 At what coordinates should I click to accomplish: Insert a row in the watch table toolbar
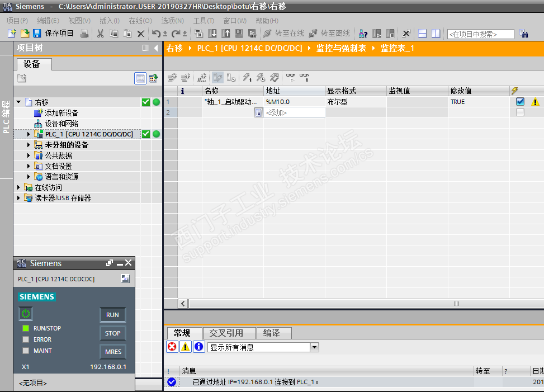point(172,77)
